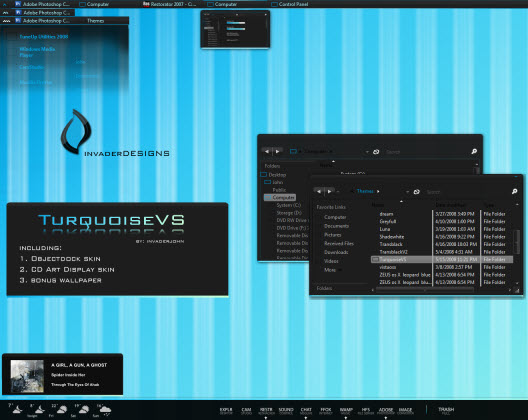Image resolution: width=528 pixels, height=420 pixels.
Task: Open the address bar dropdown in the rear Computer window
Action: 367,152
